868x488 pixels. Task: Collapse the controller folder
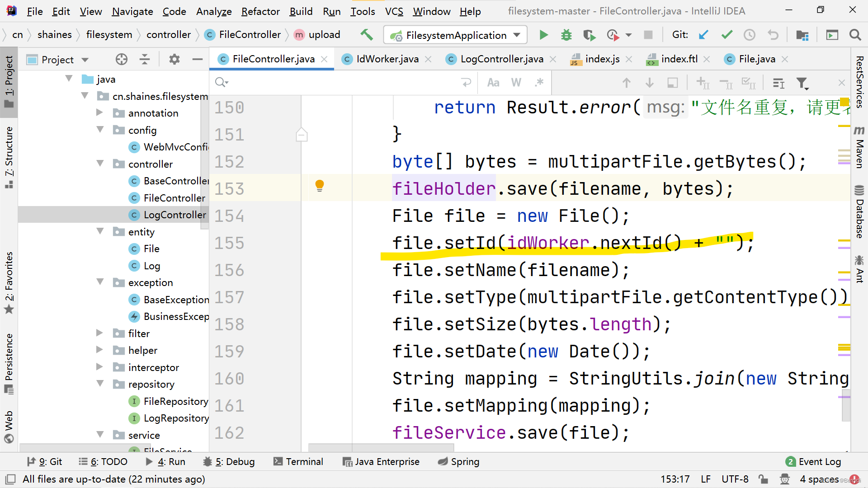[x=100, y=164]
